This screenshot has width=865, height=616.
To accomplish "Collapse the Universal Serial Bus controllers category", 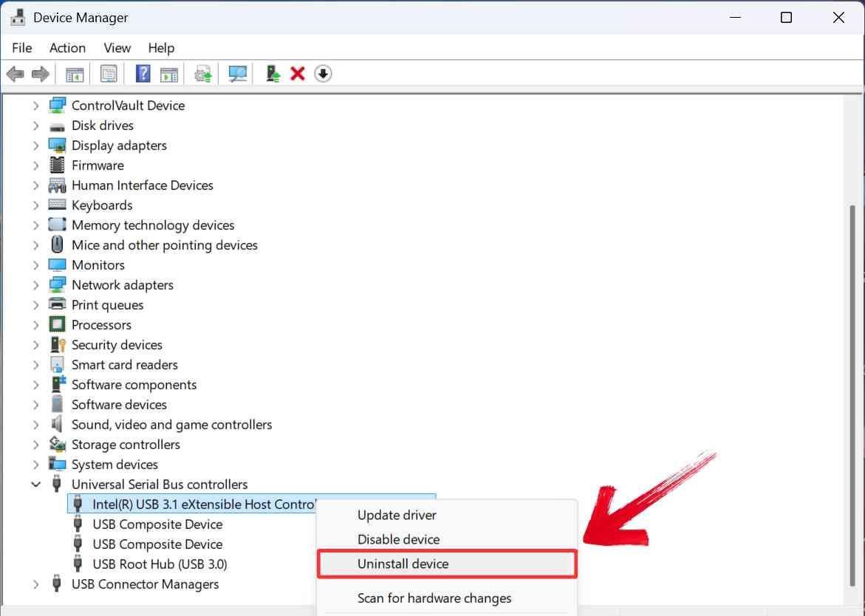I will pyautogui.click(x=36, y=484).
